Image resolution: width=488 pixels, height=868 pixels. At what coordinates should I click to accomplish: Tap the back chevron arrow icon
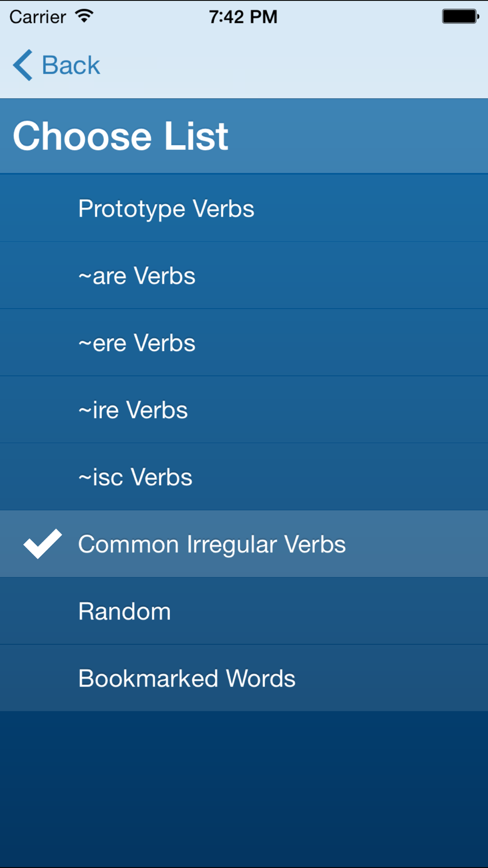[23, 65]
